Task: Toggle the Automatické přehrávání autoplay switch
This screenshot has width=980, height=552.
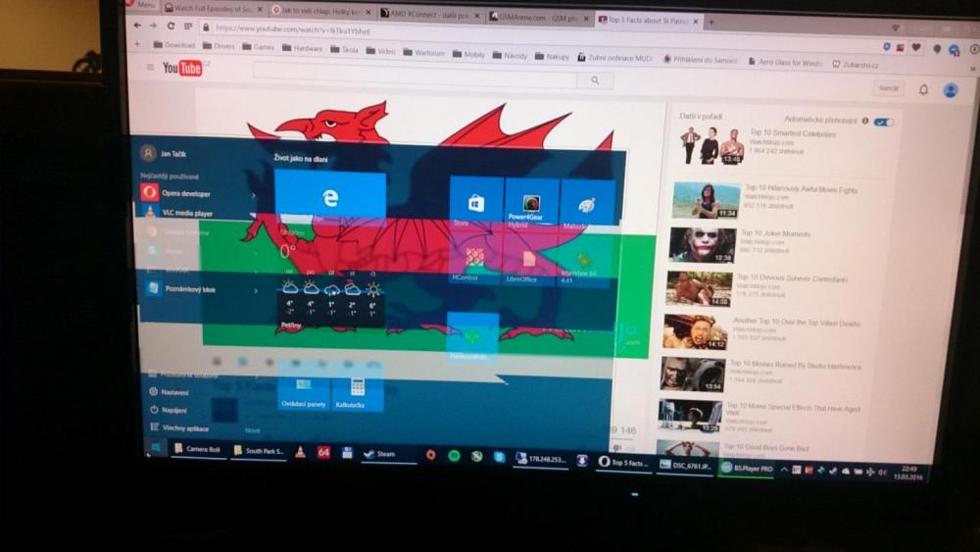Action: [x=883, y=122]
